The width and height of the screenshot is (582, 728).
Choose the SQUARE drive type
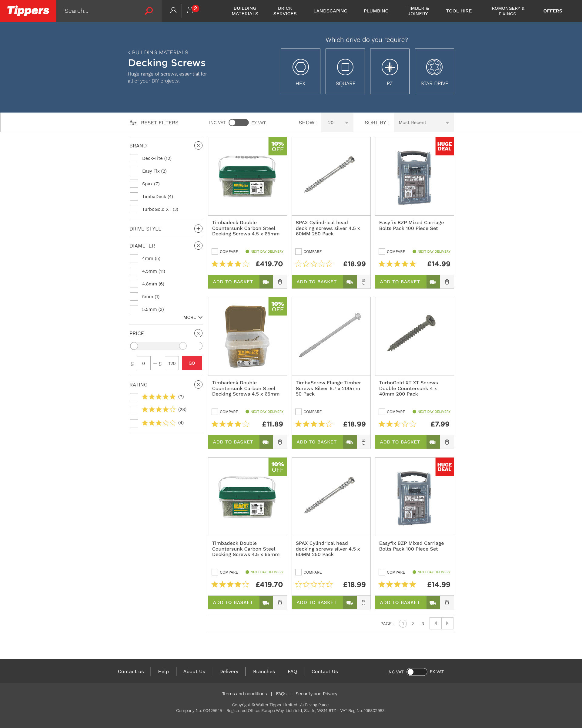345,71
